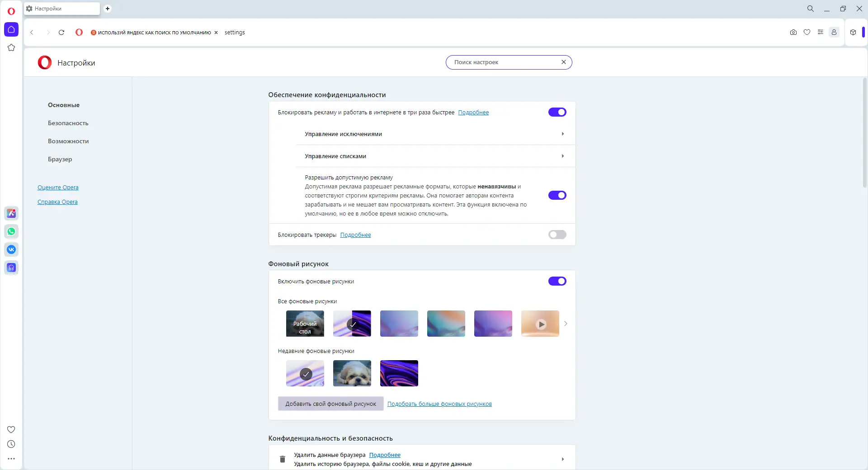Image resolution: width=868 pixels, height=470 pixels.
Task: Show next wallpapers with the right chevron
Action: [x=566, y=324]
